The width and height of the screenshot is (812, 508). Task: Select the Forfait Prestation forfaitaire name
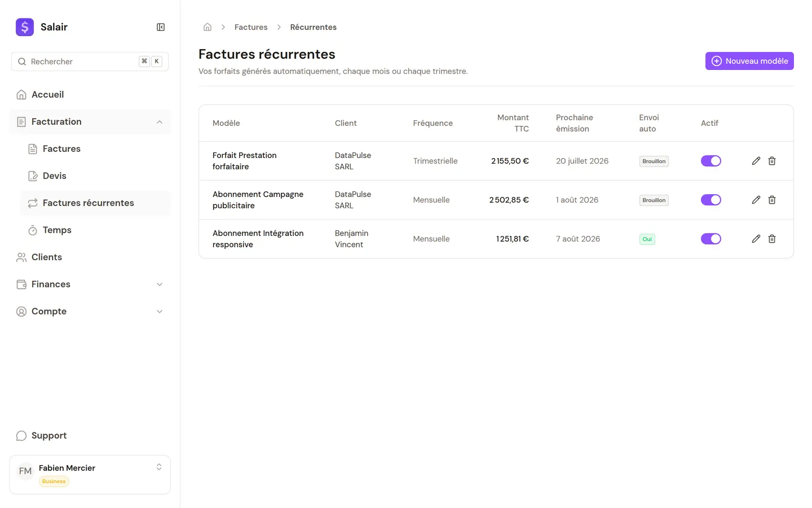(x=245, y=161)
